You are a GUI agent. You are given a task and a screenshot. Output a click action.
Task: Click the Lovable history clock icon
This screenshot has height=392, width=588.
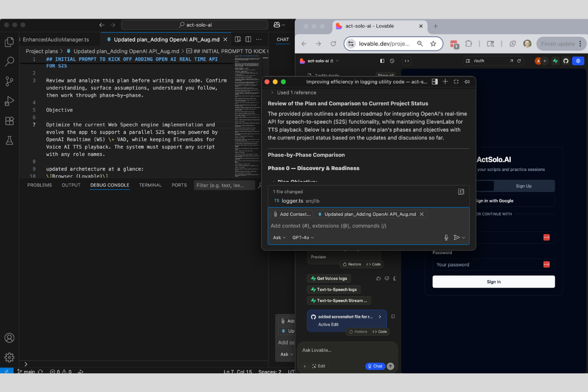[392, 61]
